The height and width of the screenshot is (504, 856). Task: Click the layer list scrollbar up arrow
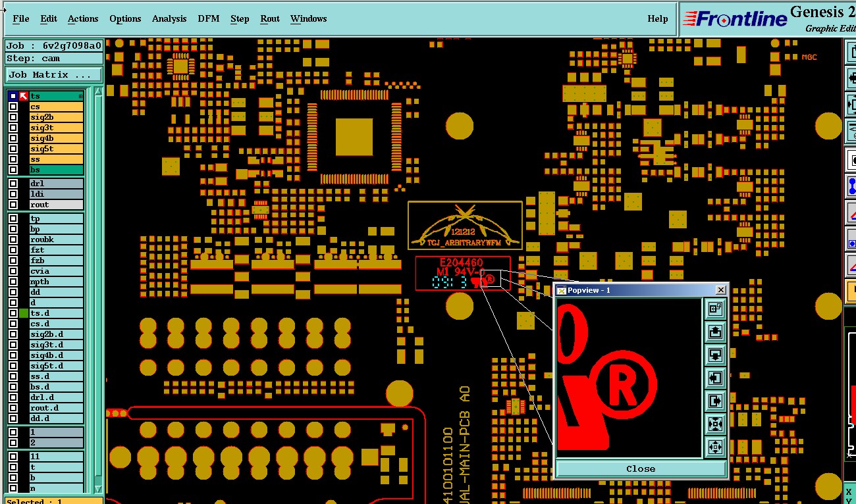pyautogui.click(x=99, y=91)
